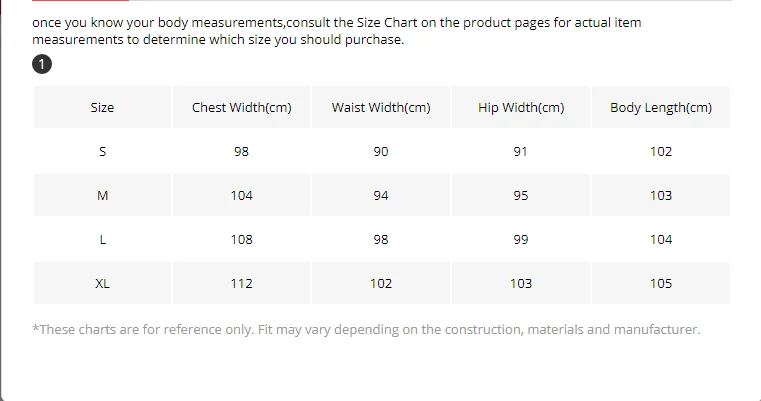Click hip width value 103
The image size is (761, 401).
pyautogui.click(x=521, y=283)
